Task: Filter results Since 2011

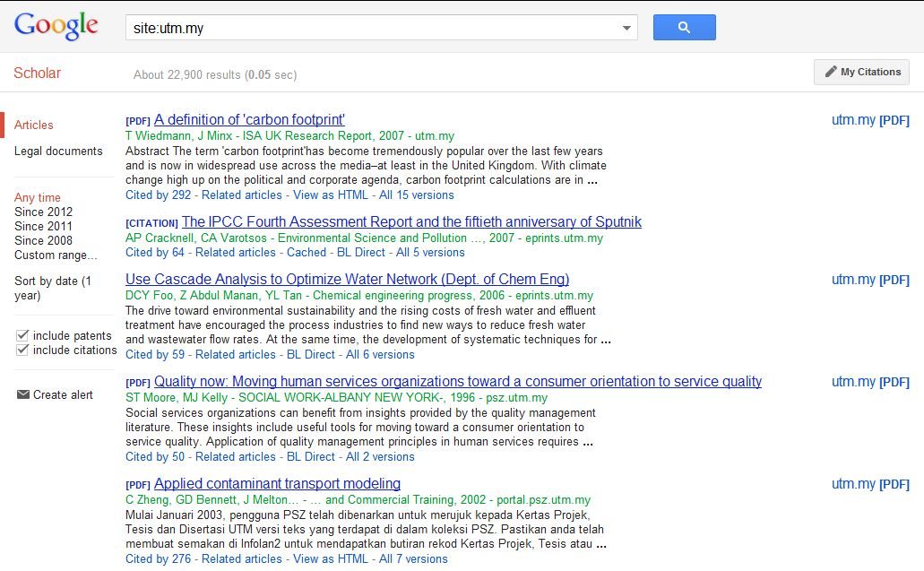Action: pos(44,226)
